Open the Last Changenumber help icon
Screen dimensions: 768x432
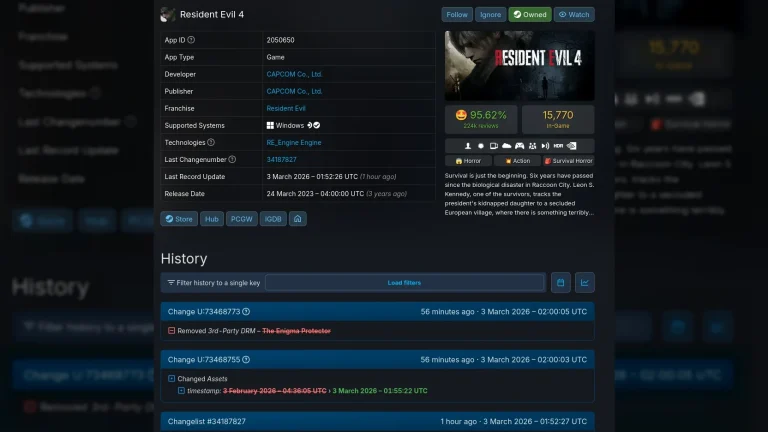coord(232,159)
